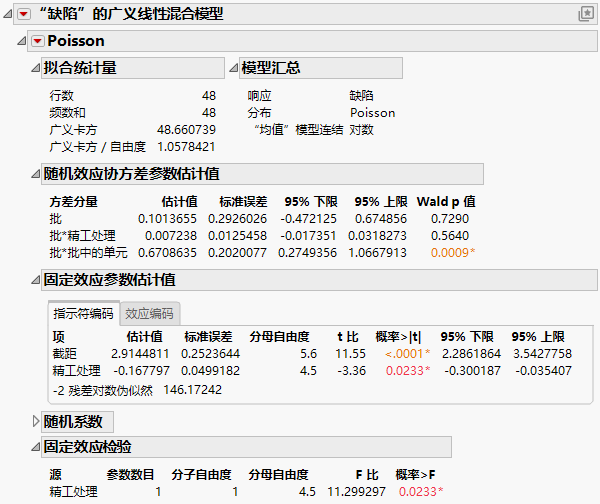
Task: Click the probability value <.0001*
Action: tap(408, 354)
